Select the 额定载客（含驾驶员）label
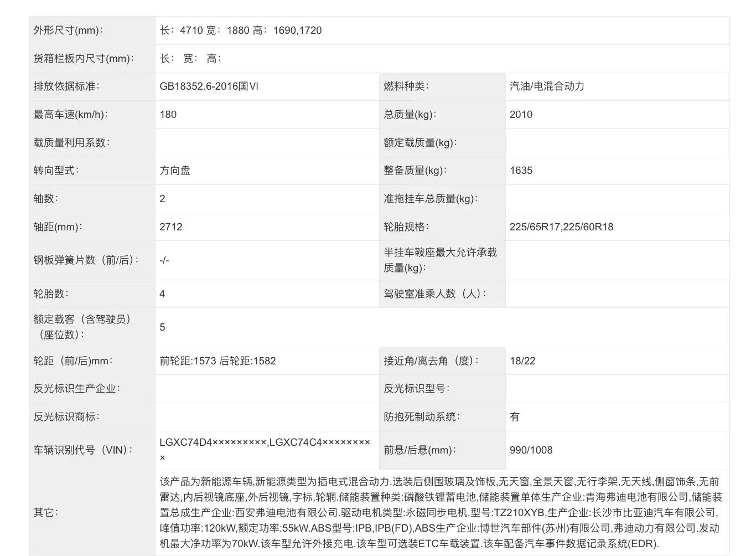756x556 pixels. coord(82,327)
